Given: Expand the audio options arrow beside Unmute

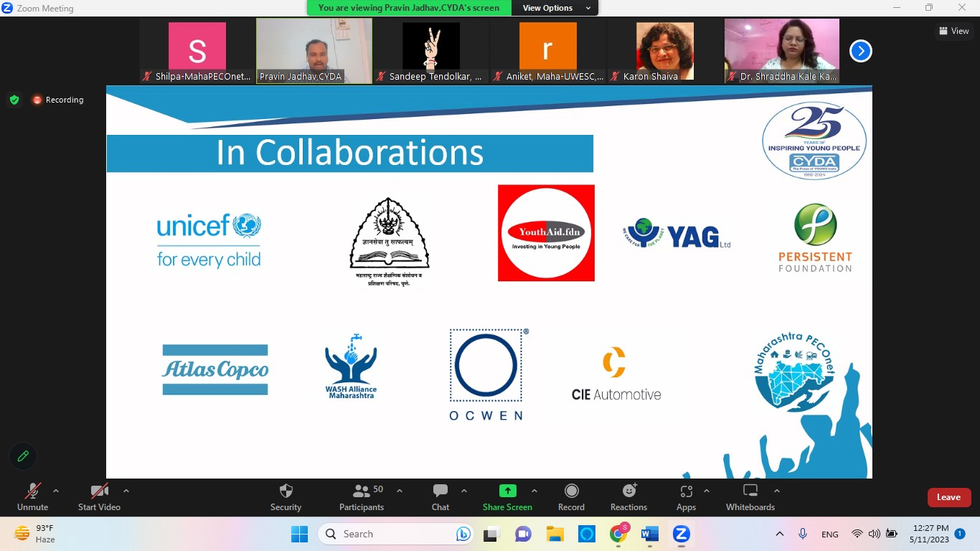Looking at the screenshot, I should (56, 491).
